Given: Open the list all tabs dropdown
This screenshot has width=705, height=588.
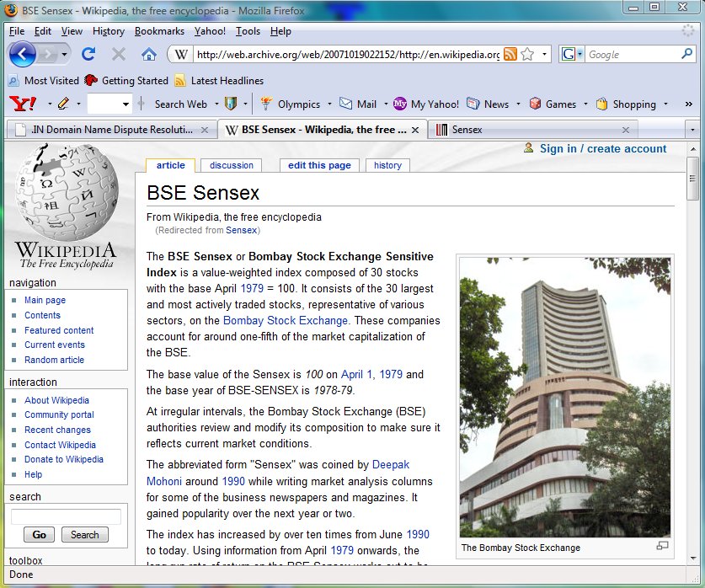Looking at the screenshot, I should coord(692,130).
